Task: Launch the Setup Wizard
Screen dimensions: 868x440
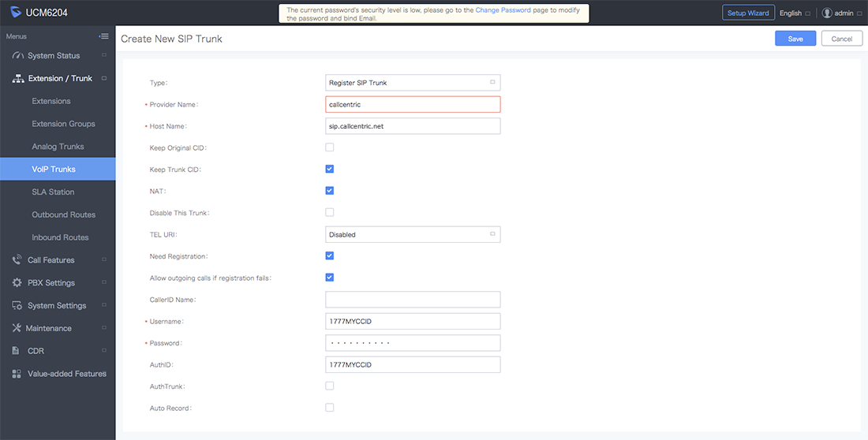Action: coord(748,13)
